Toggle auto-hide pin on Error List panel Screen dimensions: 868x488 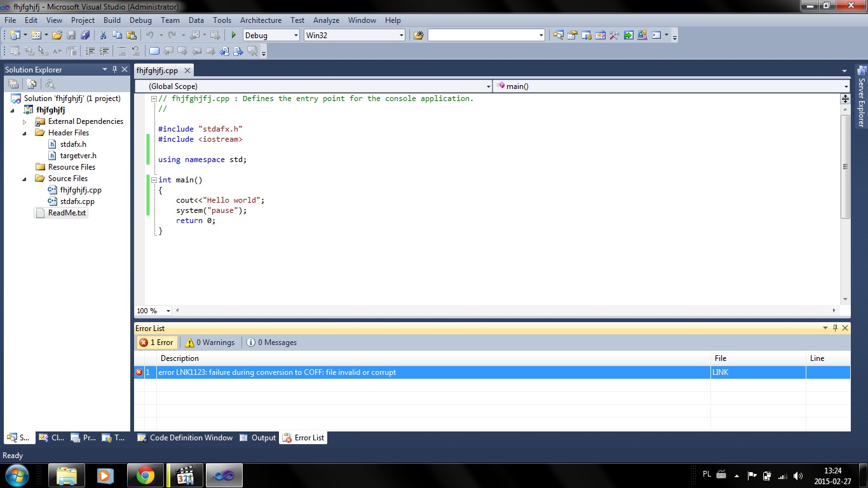coord(835,328)
